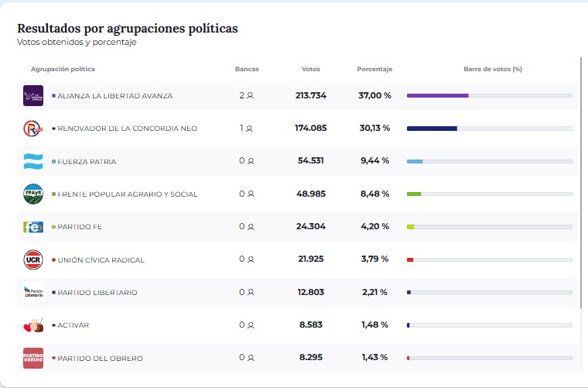The image size is (588, 388).
Task: Click the UNIÓN CÍVICA RADICAL party name
Action: coord(101,260)
